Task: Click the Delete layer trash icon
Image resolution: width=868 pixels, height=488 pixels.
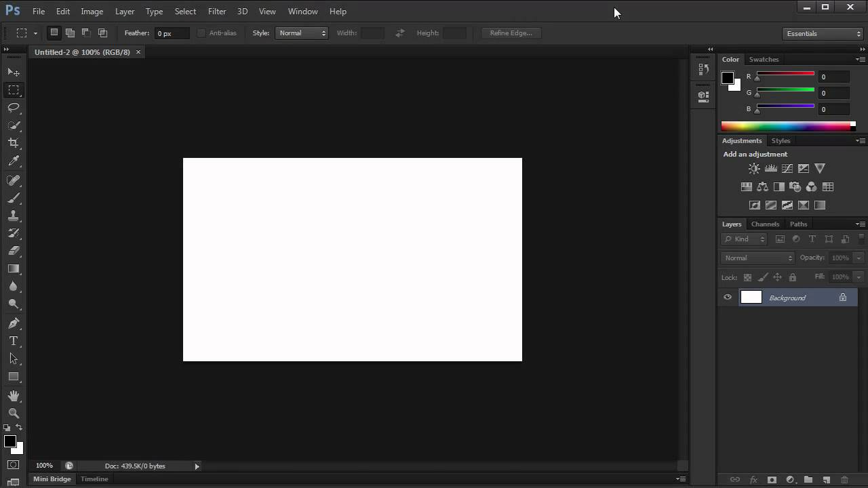Action: (x=844, y=479)
